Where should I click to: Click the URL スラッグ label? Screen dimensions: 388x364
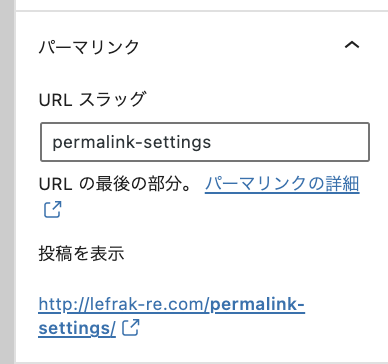point(92,99)
